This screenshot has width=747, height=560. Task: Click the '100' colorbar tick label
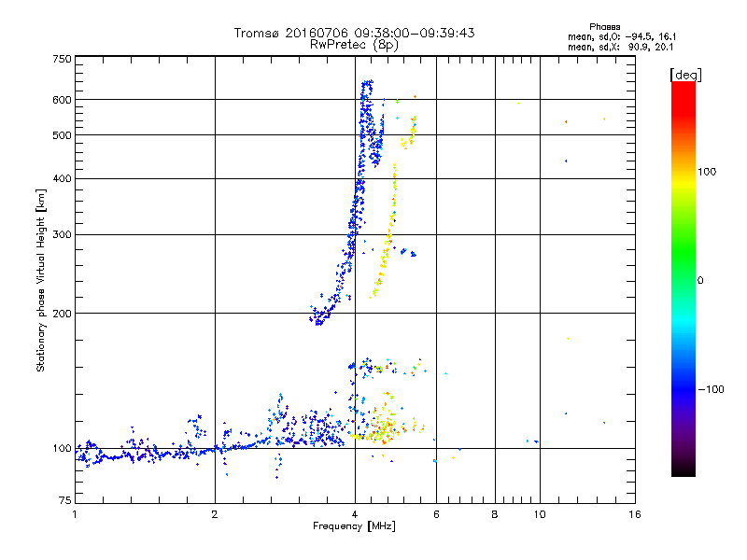point(707,172)
